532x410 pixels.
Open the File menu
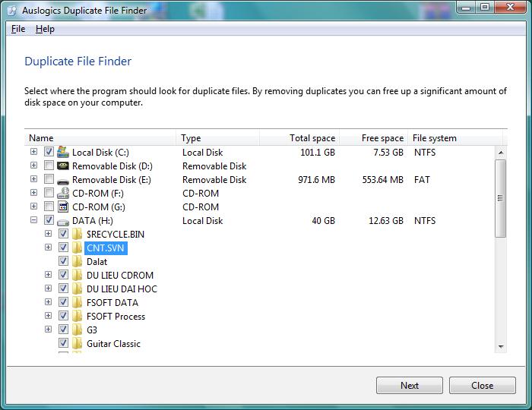click(18, 29)
